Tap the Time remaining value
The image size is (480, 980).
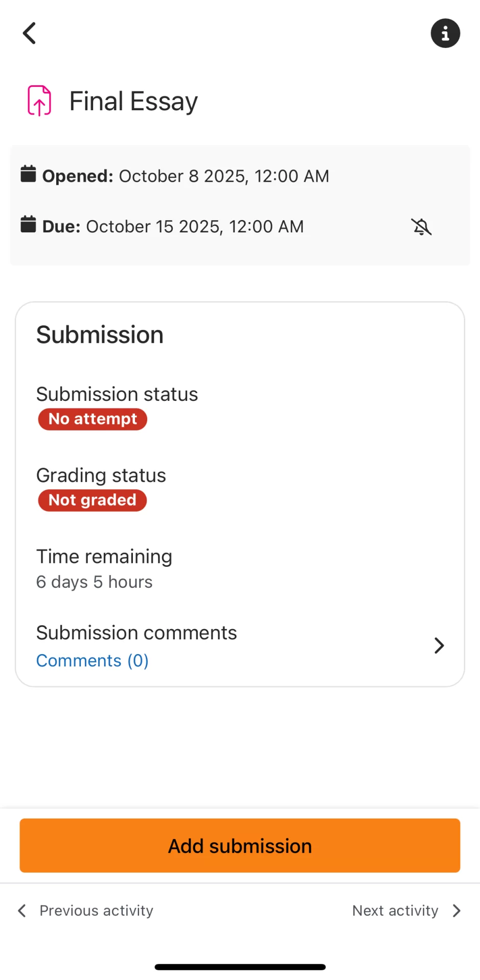(95, 582)
